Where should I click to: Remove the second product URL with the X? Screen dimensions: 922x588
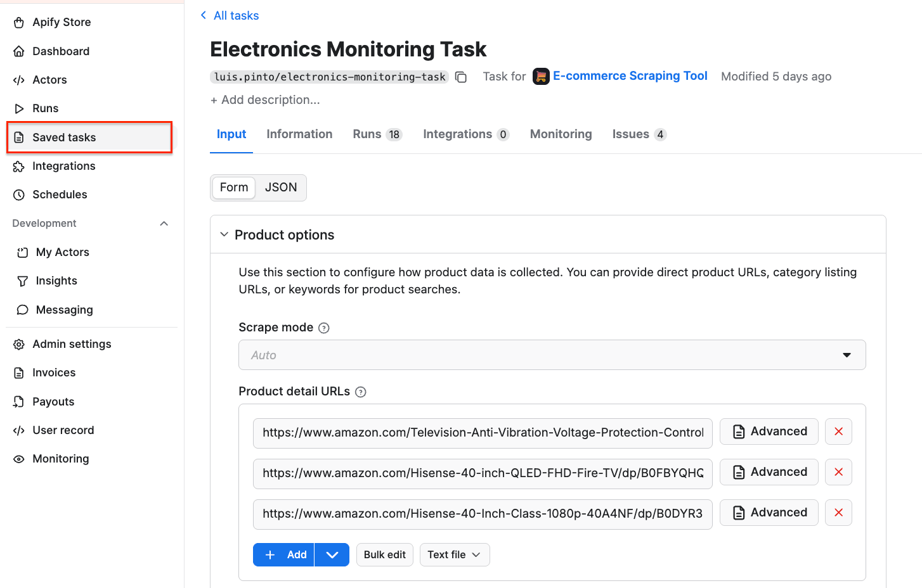click(x=838, y=471)
